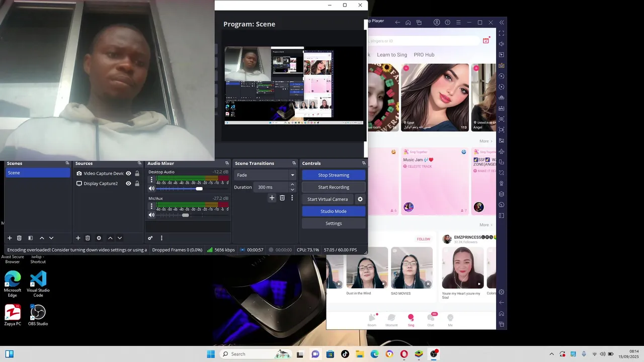Image resolution: width=644 pixels, height=362 pixels.
Task: Click transition Duration 300 ms field
Action: tap(272, 187)
